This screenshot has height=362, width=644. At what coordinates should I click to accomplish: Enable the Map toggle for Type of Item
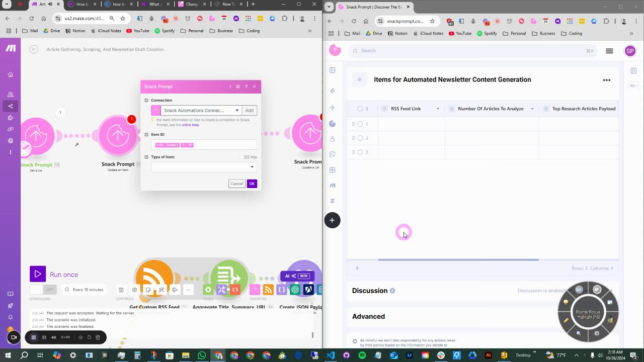click(x=245, y=157)
